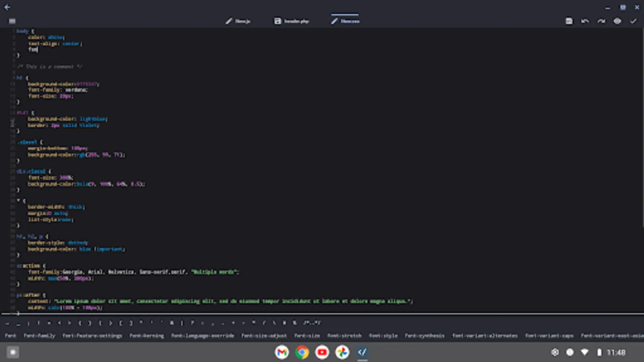The image size is (644, 362).
Task: Open the save file icon on toolbar
Action: tap(569, 21)
